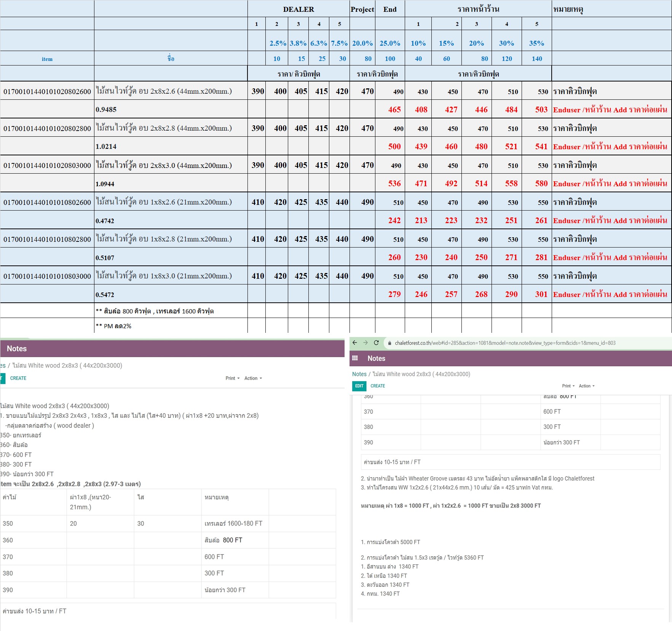672x631 pixels.
Task: Click Notes title in right purple header
Action: (376, 358)
